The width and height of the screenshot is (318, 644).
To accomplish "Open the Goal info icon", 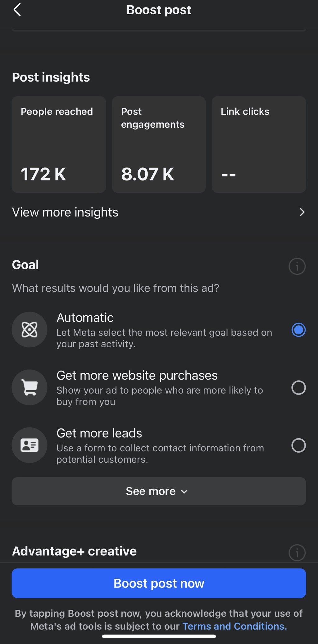I will pos(297,266).
